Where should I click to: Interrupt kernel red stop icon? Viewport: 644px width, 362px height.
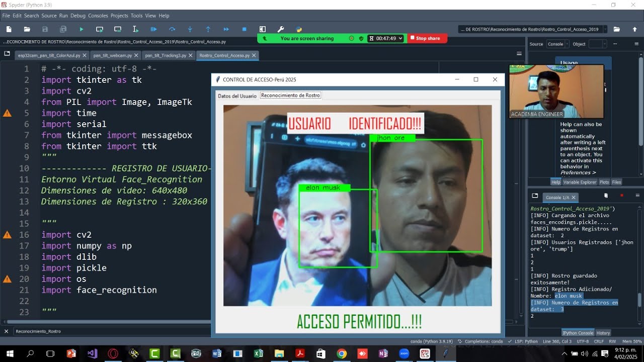(622, 196)
